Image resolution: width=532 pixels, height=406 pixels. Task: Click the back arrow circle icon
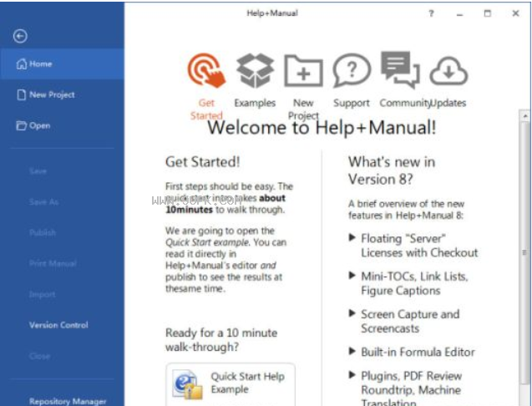point(20,36)
